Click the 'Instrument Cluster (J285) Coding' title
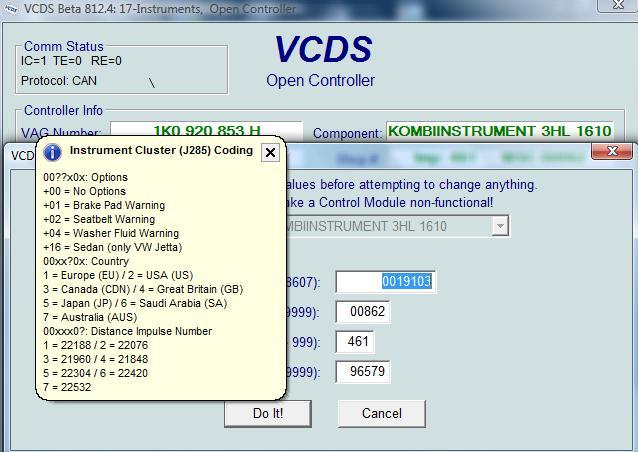 tap(161, 150)
